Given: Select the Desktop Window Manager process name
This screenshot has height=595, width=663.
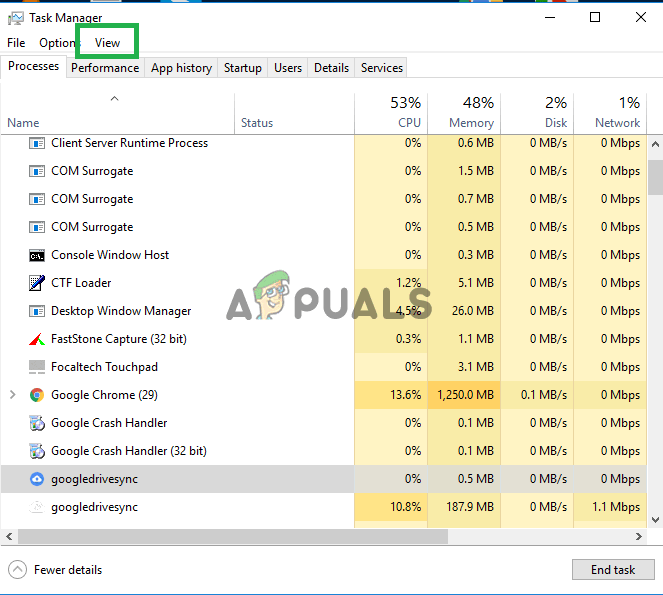Looking at the screenshot, I should pyautogui.click(x=121, y=311).
